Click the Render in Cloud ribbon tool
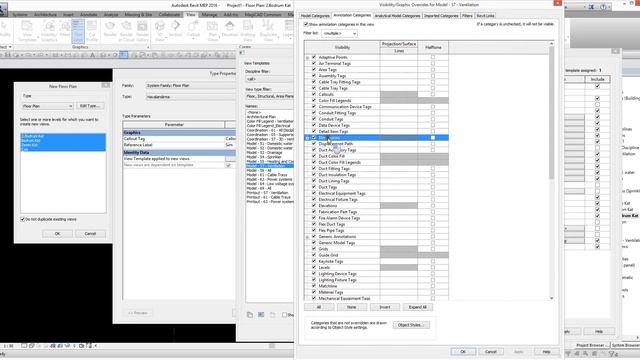This screenshot has width=640, height=360. click(126, 31)
